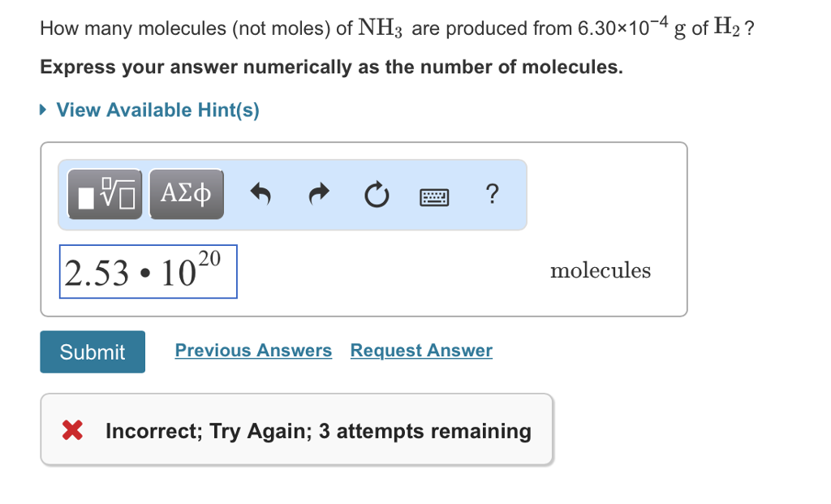This screenshot has height=504, width=831.
Task: Click the undo arrow in the equation toolbar
Action: [x=260, y=194]
